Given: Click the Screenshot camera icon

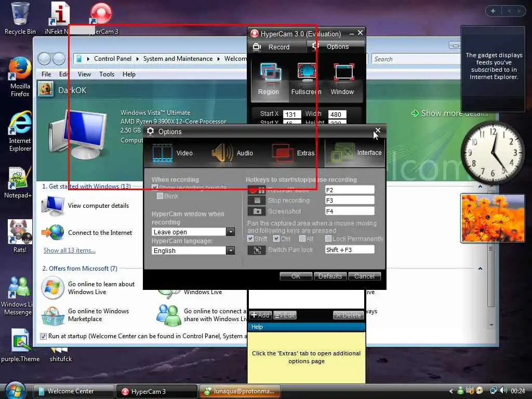Looking at the screenshot, I should [x=257, y=211].
